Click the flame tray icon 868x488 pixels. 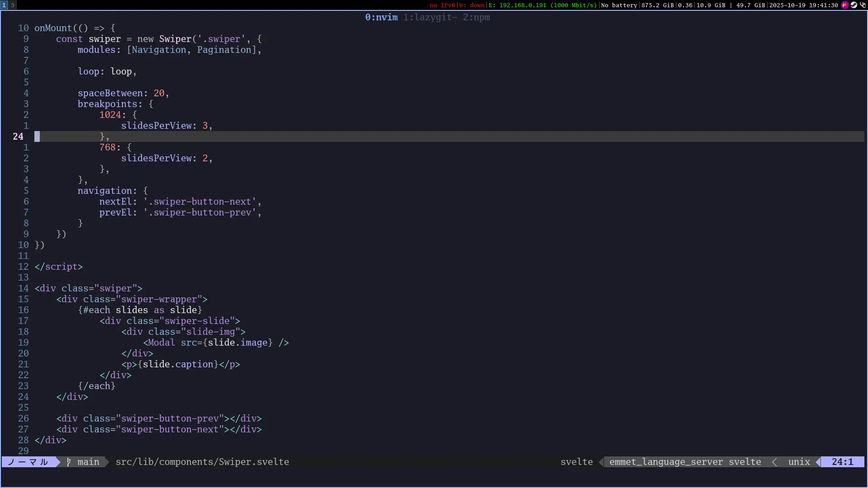click(x=844, y=5)
